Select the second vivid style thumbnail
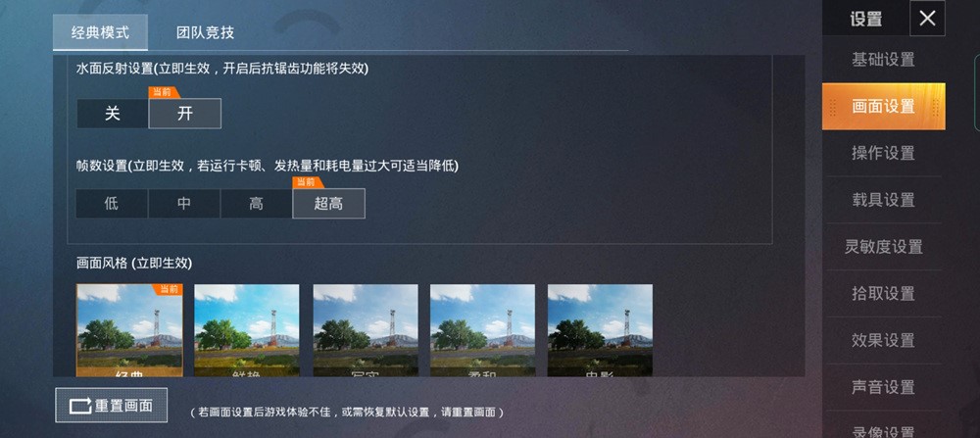Image resolution: width=980 pixels, height=438 pixels. click(x=247, y=330)
